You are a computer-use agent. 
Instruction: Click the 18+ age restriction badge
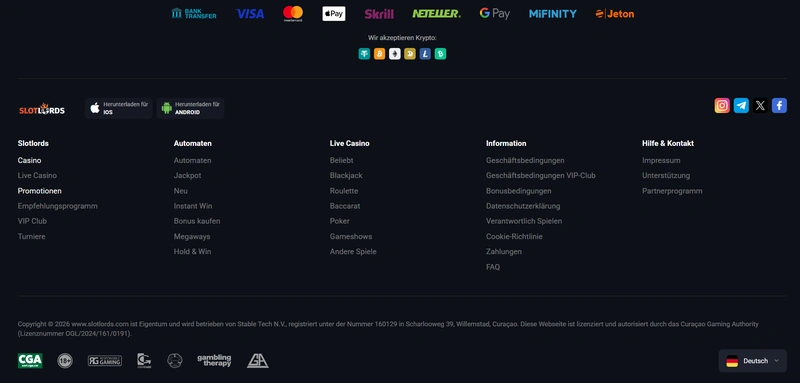65,361
